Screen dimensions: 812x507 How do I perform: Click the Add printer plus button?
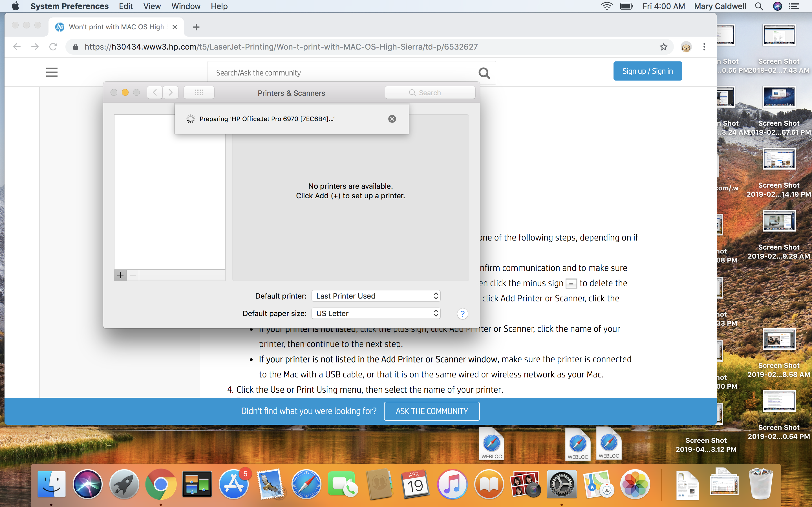pos(120,275)
